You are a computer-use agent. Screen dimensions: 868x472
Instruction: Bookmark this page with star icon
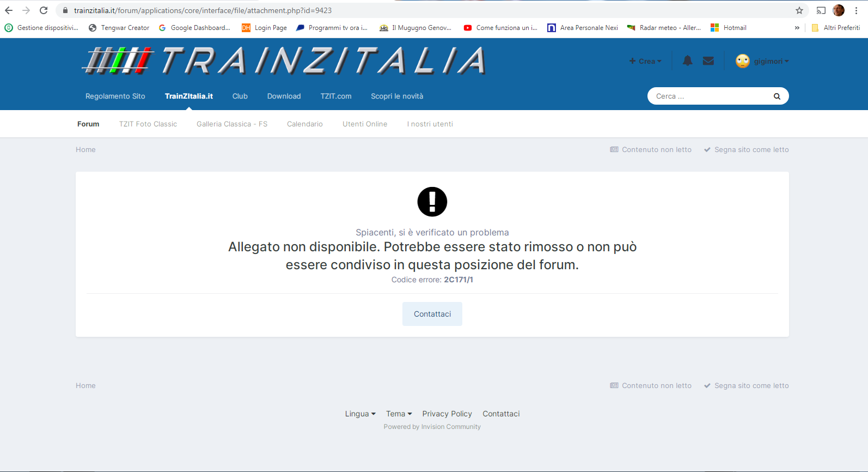799,10
